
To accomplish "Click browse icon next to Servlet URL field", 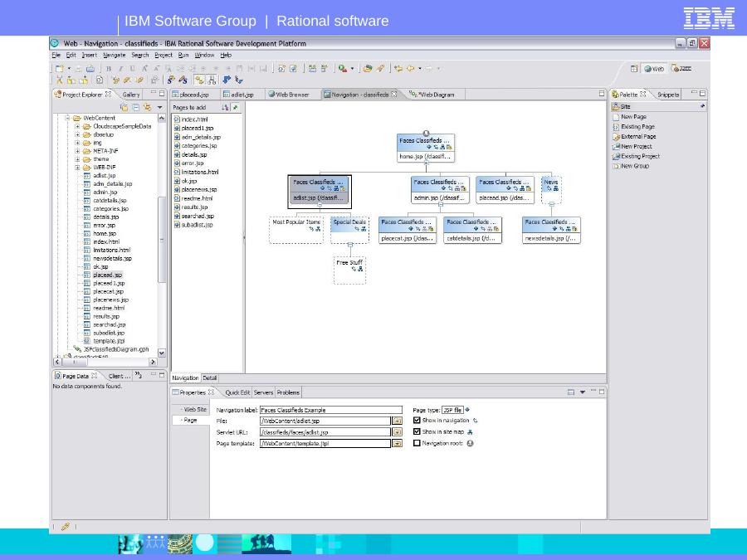I will 397,432.
